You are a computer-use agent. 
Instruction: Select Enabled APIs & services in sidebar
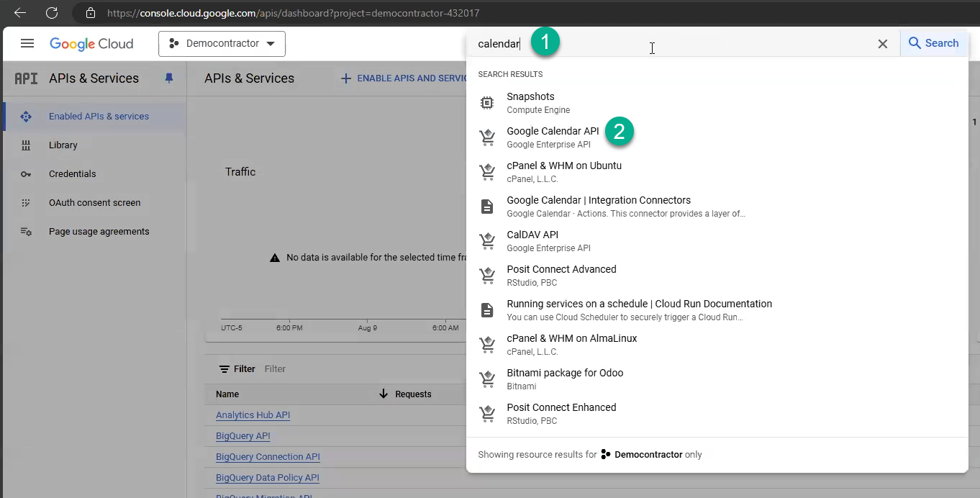95,117
